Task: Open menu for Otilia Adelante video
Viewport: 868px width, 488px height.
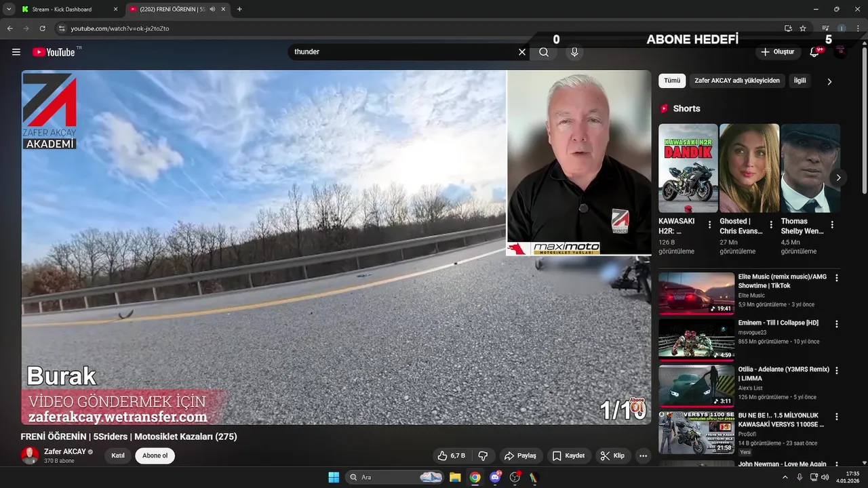Action: click(837, 371)
